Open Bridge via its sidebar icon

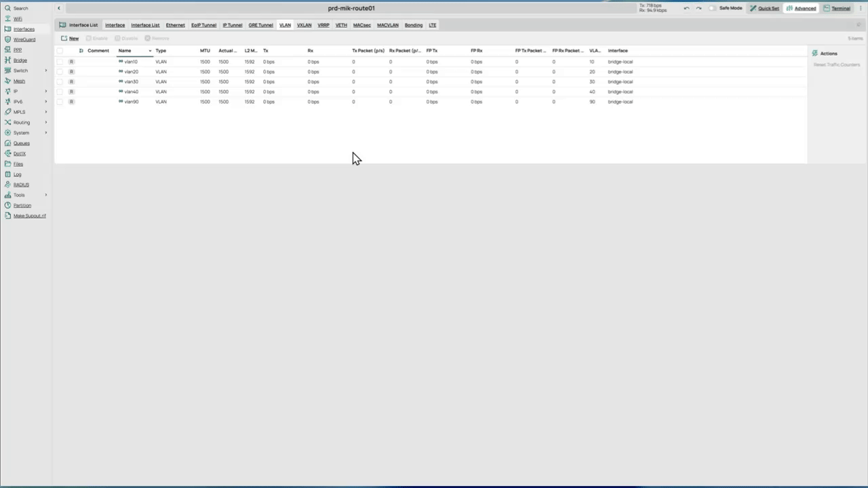coord(7,60)
